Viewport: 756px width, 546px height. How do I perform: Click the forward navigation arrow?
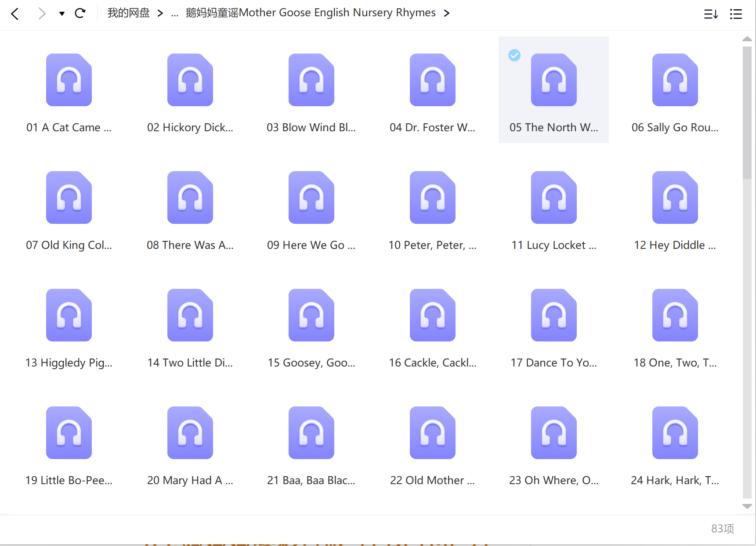(42, 14)
